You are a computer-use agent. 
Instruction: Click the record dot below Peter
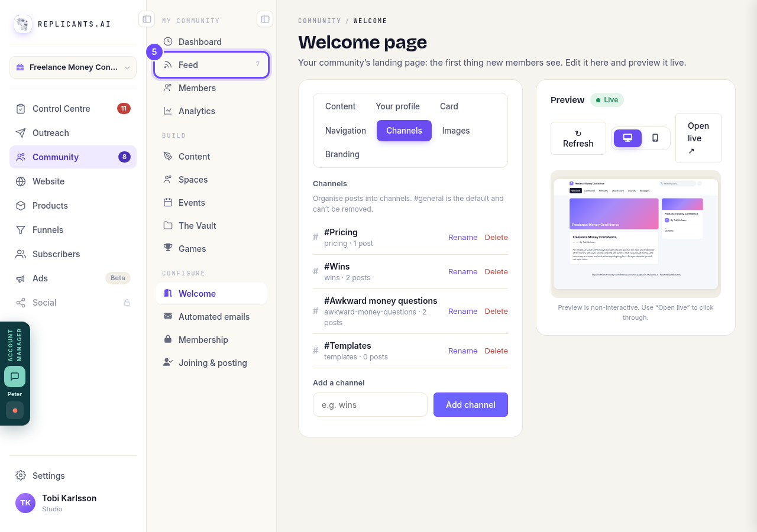[15, 410]
